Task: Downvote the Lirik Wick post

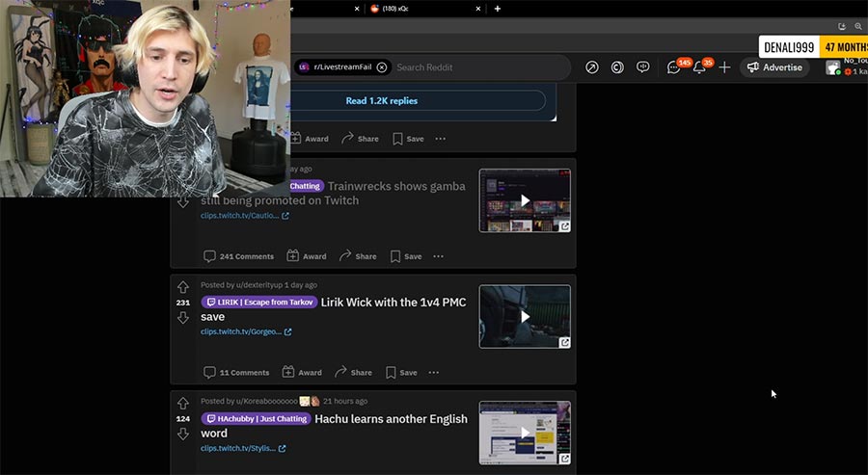Action: 182,318
